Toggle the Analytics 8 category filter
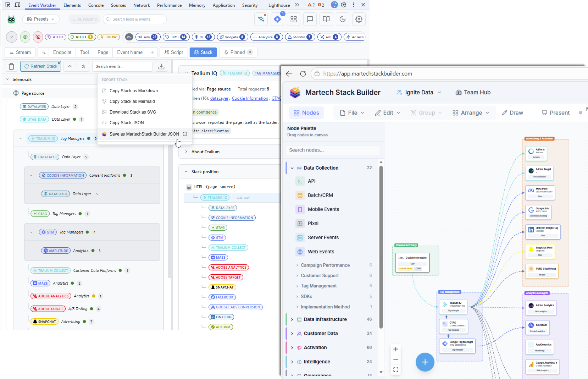588x379 pixels. pos(266,37)
